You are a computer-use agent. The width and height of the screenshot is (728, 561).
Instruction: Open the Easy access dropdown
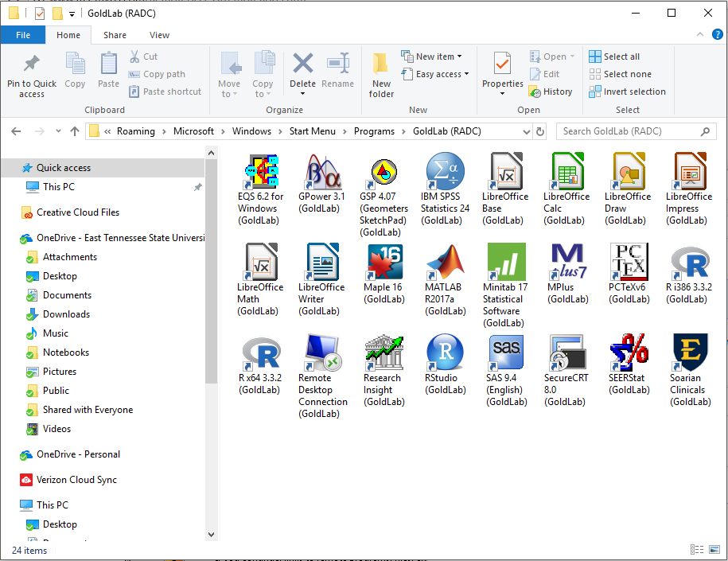tap(436, 74)
